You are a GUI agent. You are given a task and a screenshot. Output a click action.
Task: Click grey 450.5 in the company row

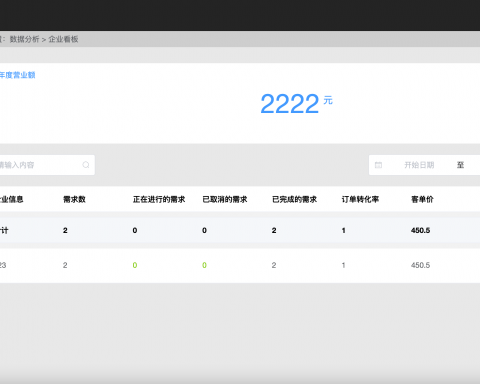coord(420,265)
